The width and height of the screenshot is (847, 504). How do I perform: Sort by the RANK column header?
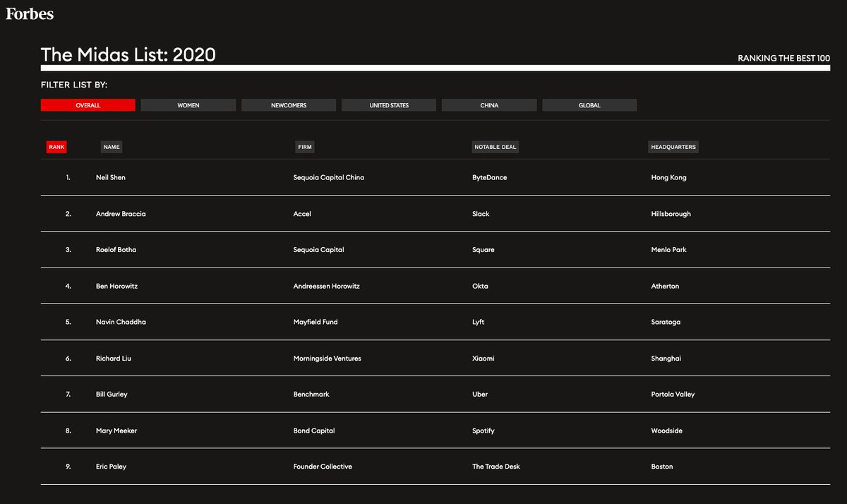56,147
